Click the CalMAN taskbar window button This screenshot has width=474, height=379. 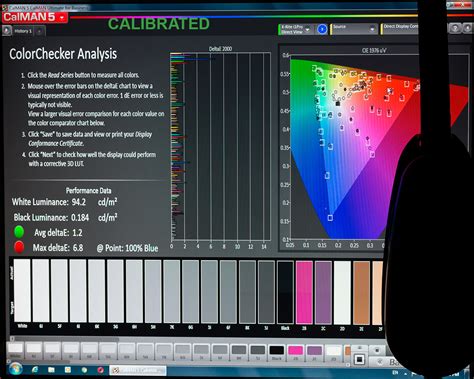[x=138, y=371]
